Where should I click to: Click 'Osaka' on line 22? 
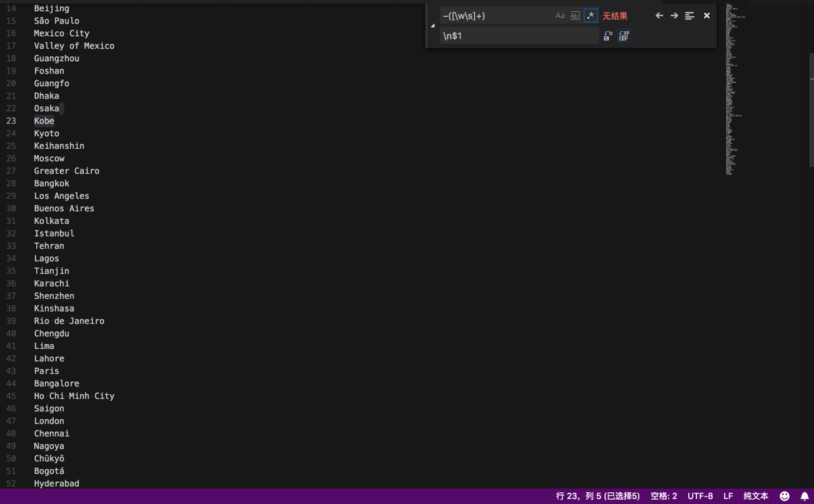[47, 108]
